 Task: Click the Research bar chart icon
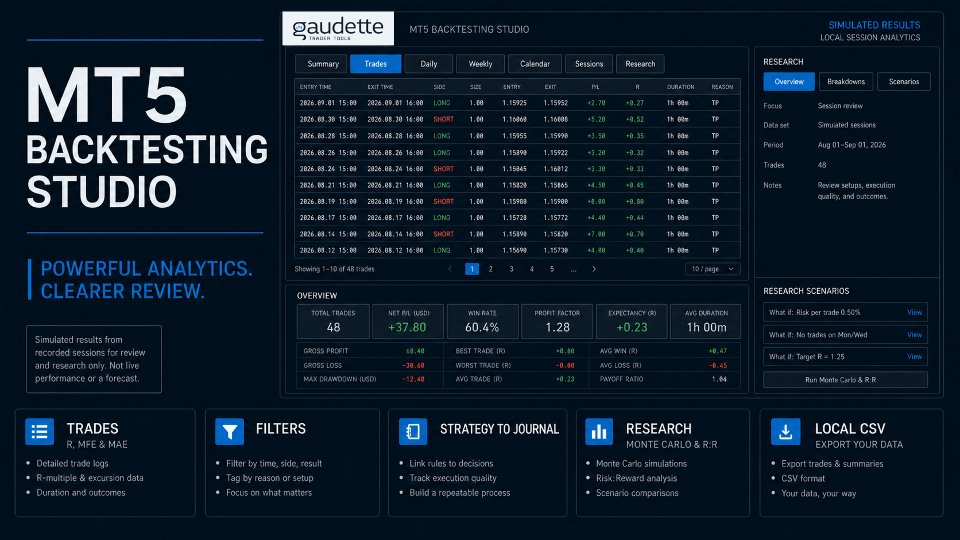(x=599, y=432)
